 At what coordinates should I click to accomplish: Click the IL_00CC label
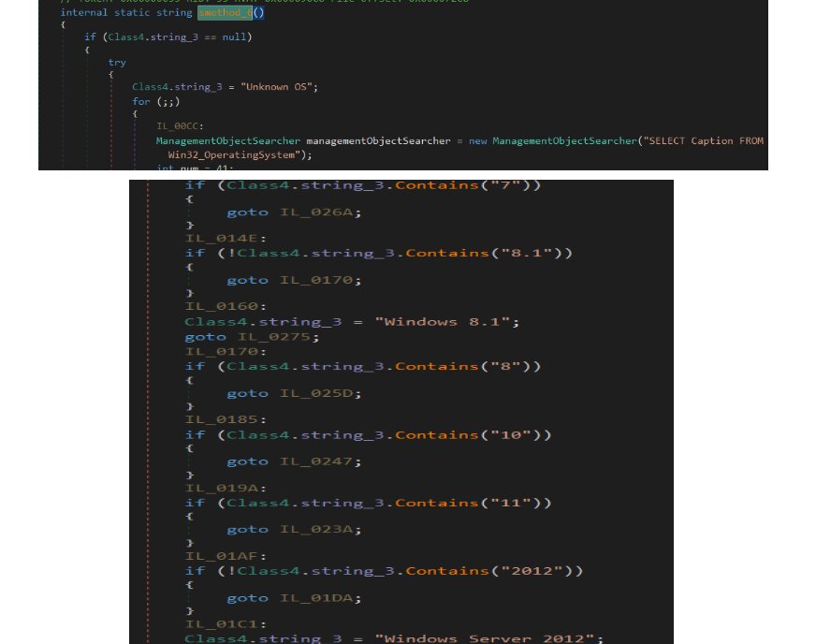tap(180, 126)
